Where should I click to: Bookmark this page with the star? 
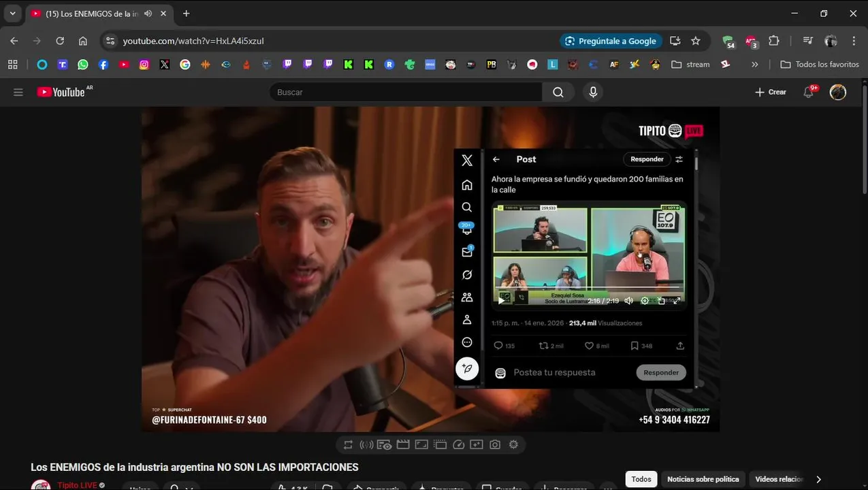point(696,41)
